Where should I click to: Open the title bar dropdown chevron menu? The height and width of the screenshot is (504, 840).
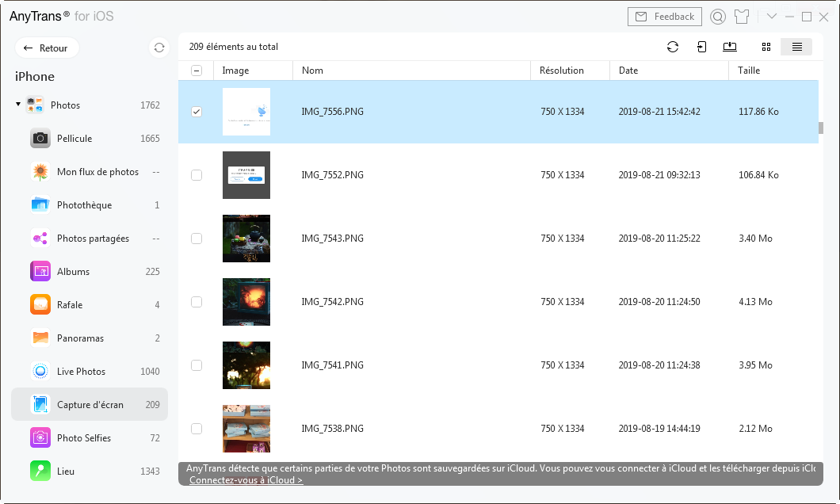(x=771, y=17)
